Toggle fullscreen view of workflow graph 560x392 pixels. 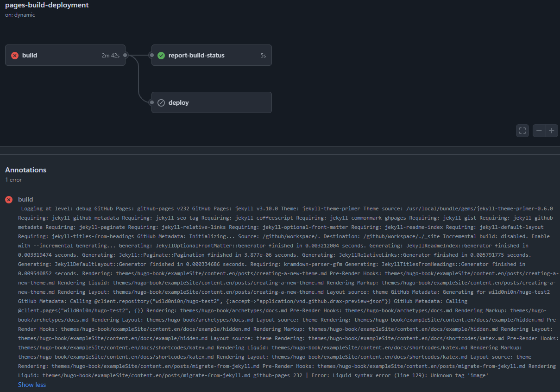[522, 131]
